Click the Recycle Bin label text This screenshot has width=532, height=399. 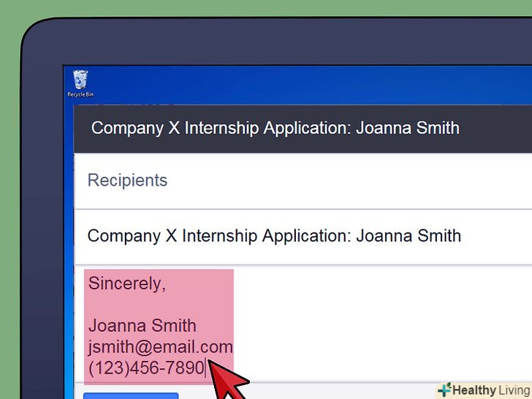pyautogui.click(x=80, y=94)
